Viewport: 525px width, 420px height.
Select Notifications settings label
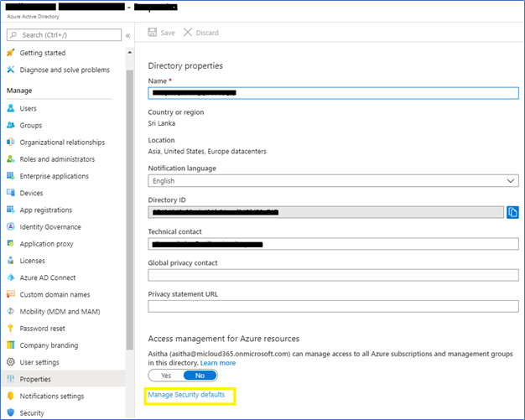coord(52,396)
